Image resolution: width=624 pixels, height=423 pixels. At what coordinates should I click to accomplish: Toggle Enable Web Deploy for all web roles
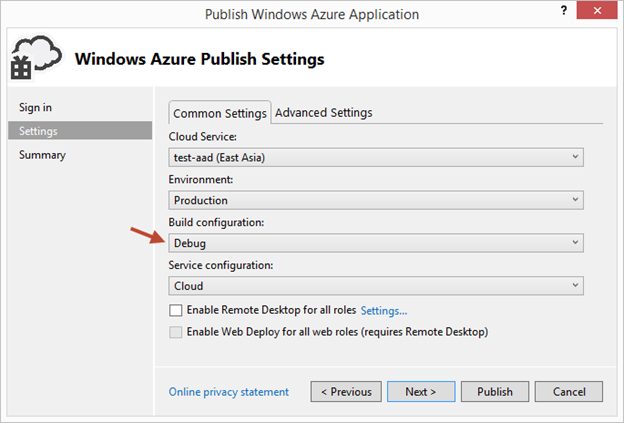[x=176, y=332]
